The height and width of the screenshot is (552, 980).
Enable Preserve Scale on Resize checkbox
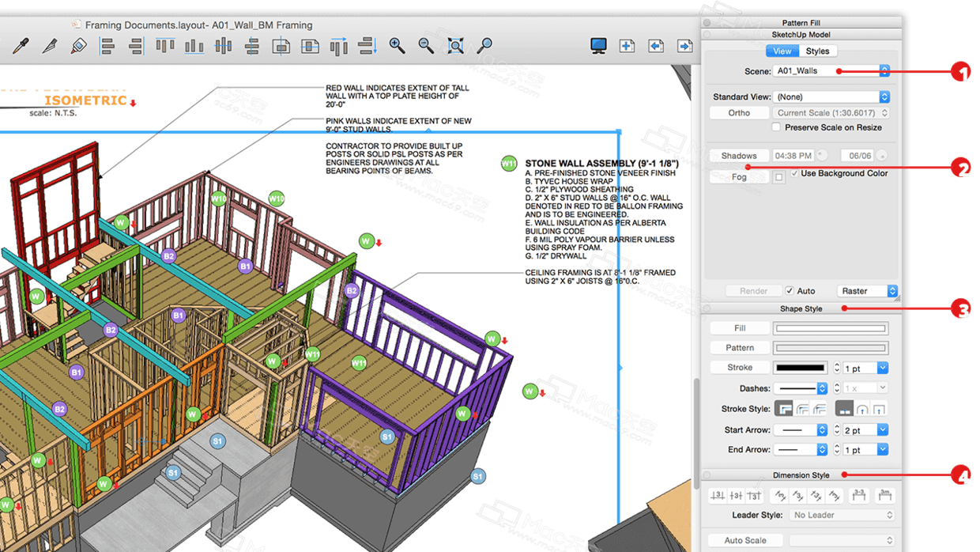[x=776, y=127]
